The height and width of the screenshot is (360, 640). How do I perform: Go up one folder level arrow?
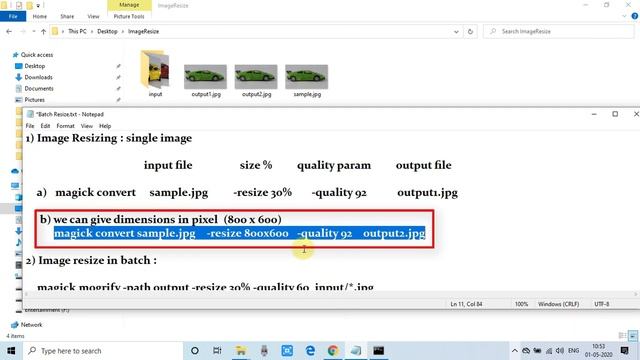[43, 31]
